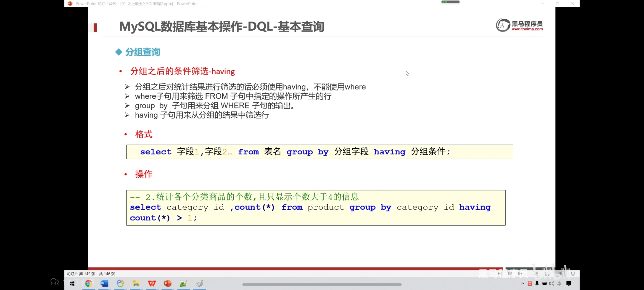Click the slide 145 of 146 indicator
Screen dimensions: 644x290
[x=91, y=274]
